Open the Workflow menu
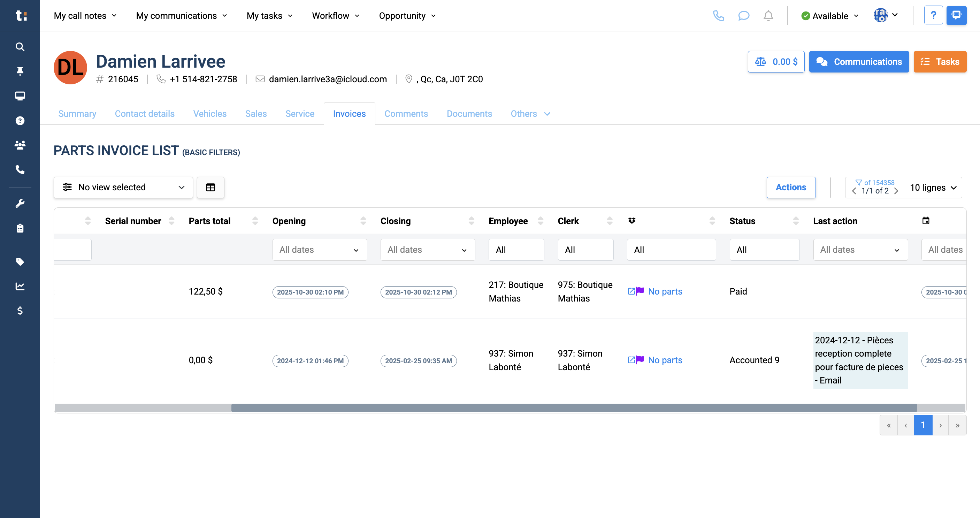980x518 pixels. click(336, 16)
